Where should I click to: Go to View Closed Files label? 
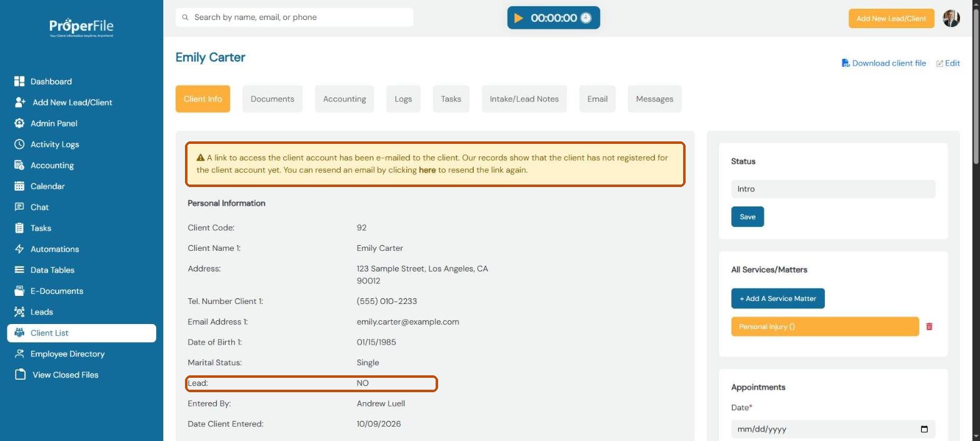[x=66, y=375]
